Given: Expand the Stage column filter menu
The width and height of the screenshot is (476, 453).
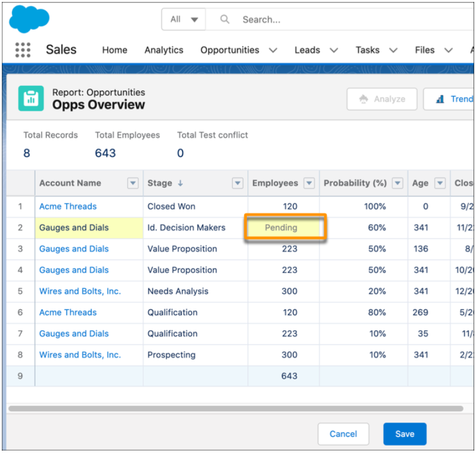Looking at the screenshot, I should (237, 184).
